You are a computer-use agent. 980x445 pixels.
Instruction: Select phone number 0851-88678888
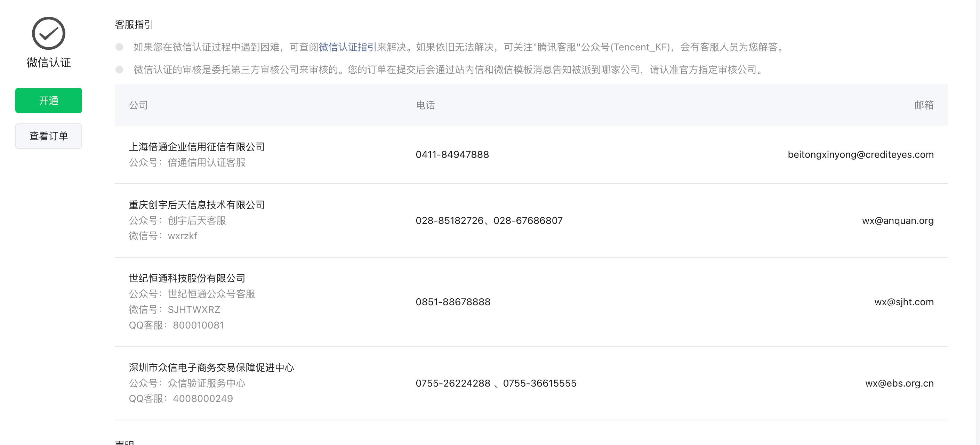click(453, 302)
